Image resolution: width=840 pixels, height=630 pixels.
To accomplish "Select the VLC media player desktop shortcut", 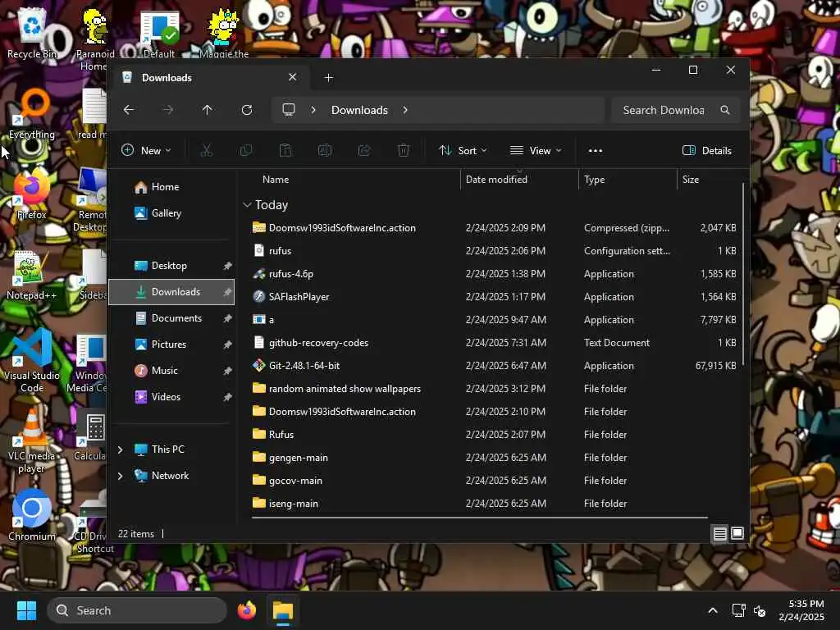I will (32, 441).
